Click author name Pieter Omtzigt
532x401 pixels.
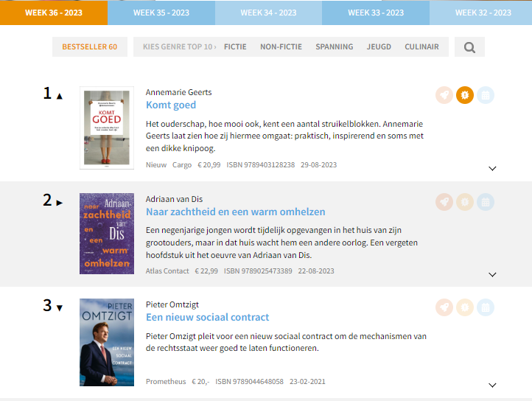(x=172, y=304)
